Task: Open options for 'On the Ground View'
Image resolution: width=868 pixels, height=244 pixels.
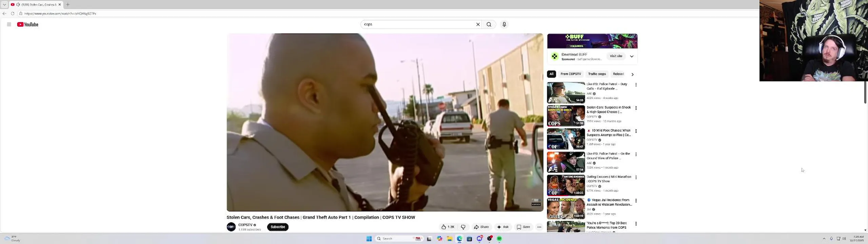Action: 636,154
